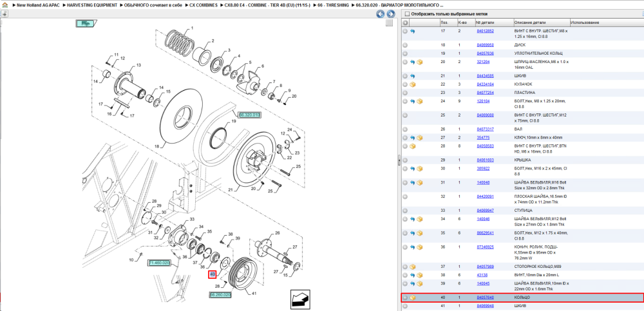Click plus icon for СТУПИЦА row
The width and height of the screenshot is (644, 311).
coord(405,211)
